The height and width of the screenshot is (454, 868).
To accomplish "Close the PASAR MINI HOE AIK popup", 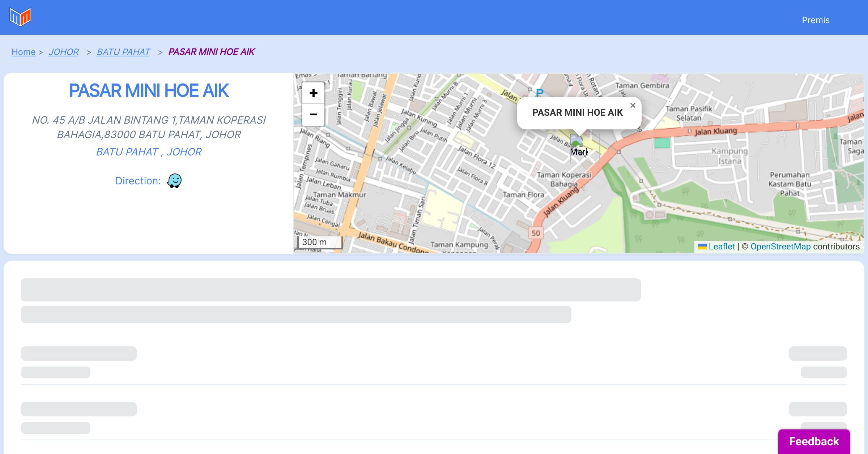I will 633,106.
